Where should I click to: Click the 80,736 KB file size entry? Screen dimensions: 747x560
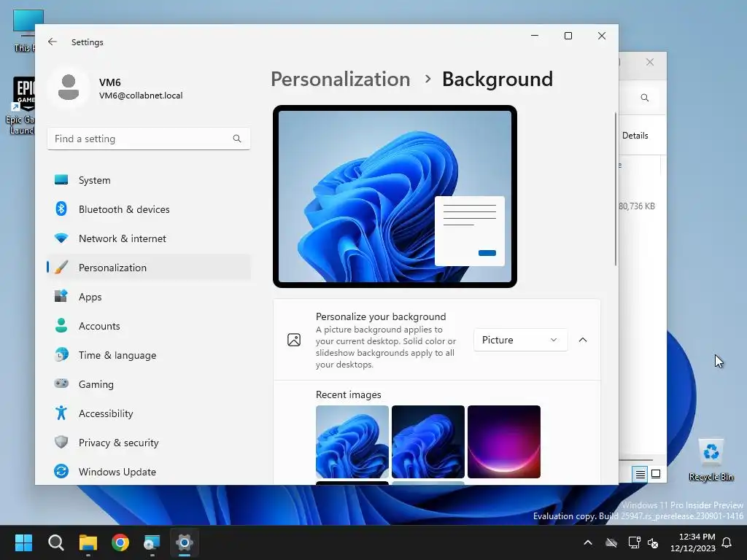coord(637,206)
